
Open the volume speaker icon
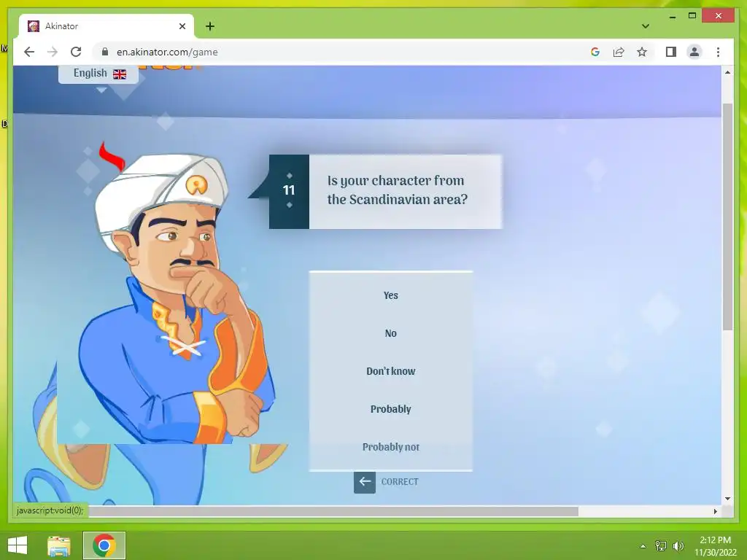point(678,546)
